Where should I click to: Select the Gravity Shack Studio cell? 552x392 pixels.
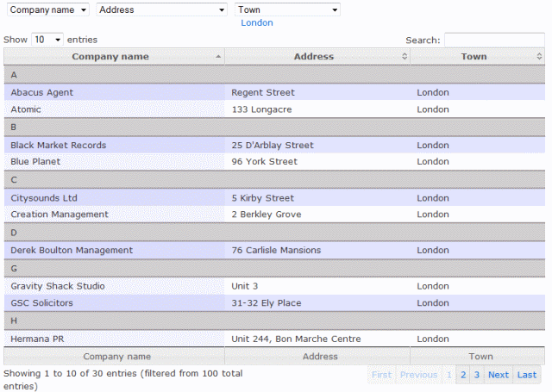[x=114, y=286]
